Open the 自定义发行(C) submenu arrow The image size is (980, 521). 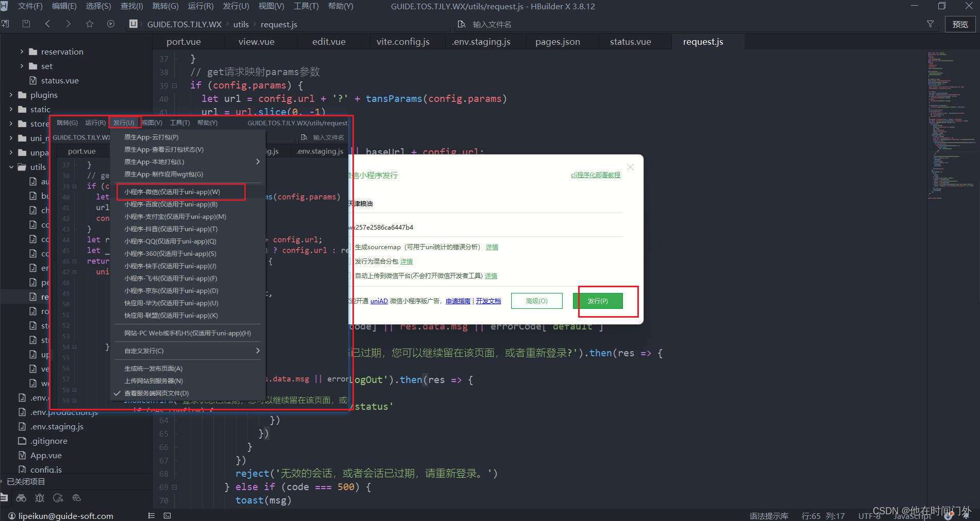pyautogui.click(x=258, y=351)
